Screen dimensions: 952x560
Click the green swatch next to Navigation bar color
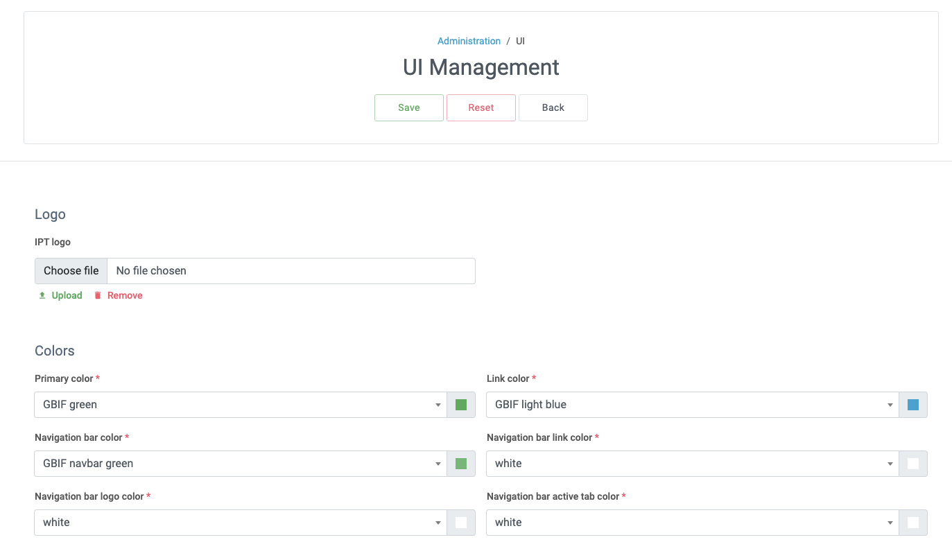pyautogui.click(x=460, y=464)
